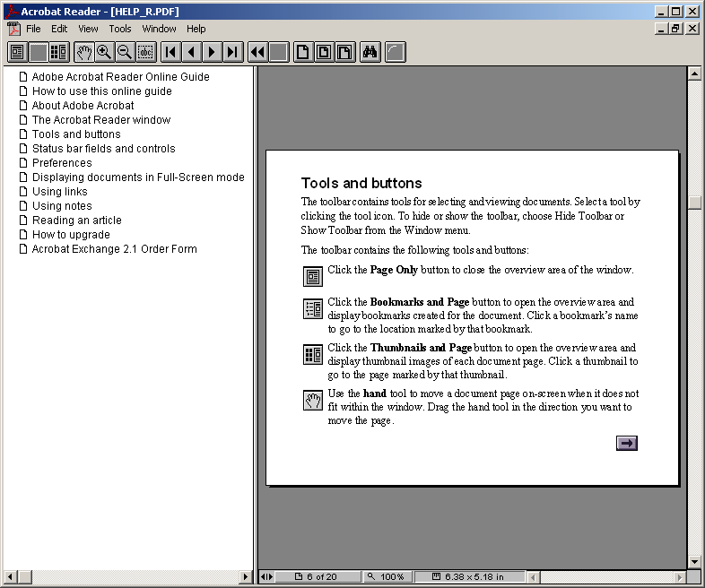Open Find with the binoculars button
This screenshot has height=588, width=705.
coord(370,52)
